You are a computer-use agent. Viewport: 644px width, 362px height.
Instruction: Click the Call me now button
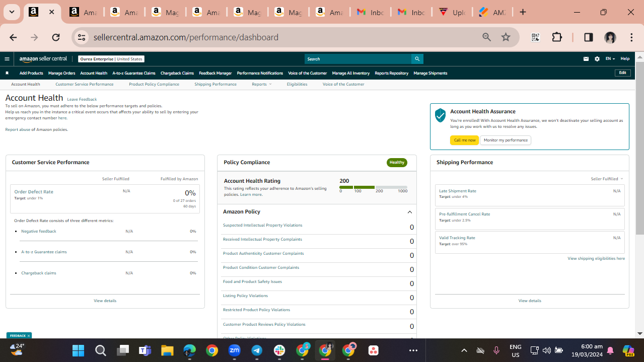click(x=464, y=140)
